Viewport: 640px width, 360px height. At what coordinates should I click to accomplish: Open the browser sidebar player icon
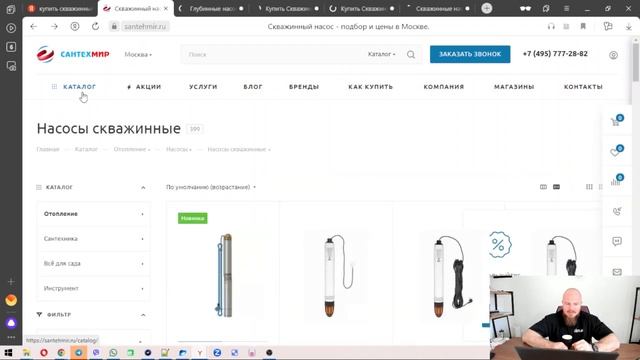(x=11, y=28)
